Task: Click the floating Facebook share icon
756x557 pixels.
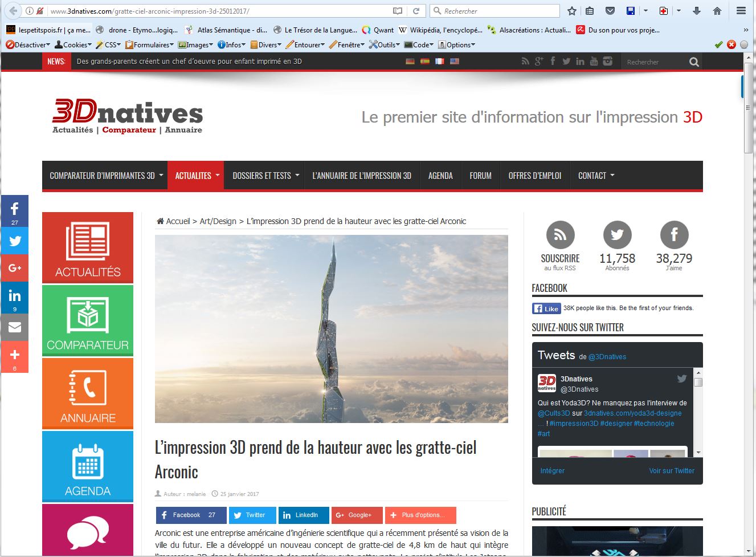Action: pos(15,210)
